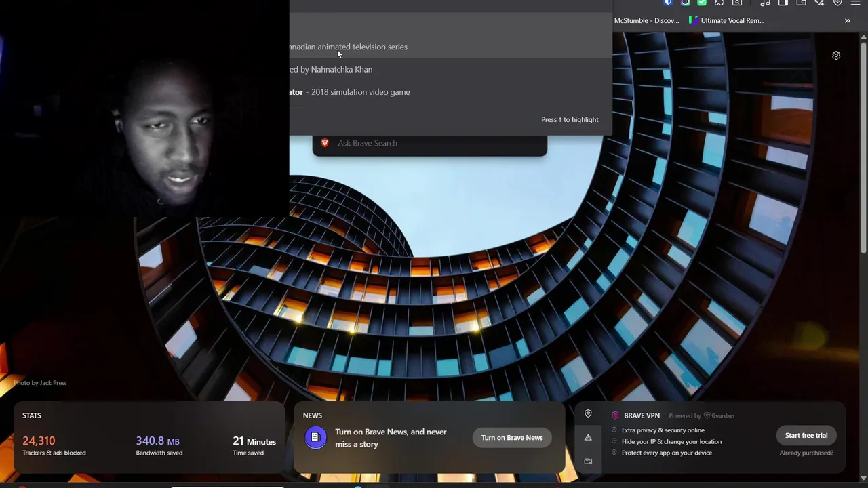The height and width of the screenshot is (488, 868).
Task: Open the Brave Wallet icon
Action: [x=801, y=3]
